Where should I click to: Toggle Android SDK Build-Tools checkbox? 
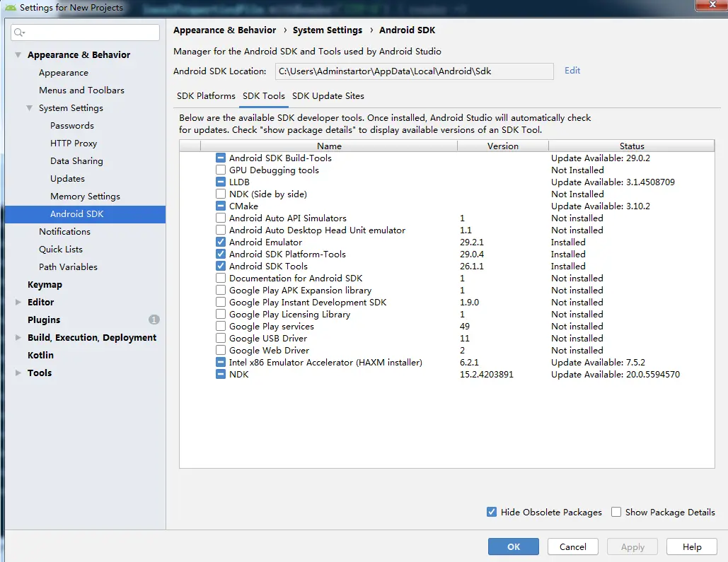coord(221,158)
